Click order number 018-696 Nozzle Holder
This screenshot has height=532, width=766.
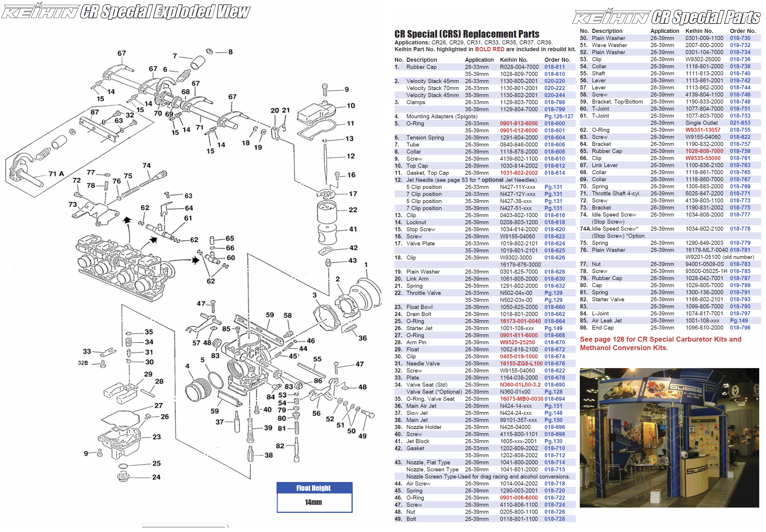coord(554,427)
